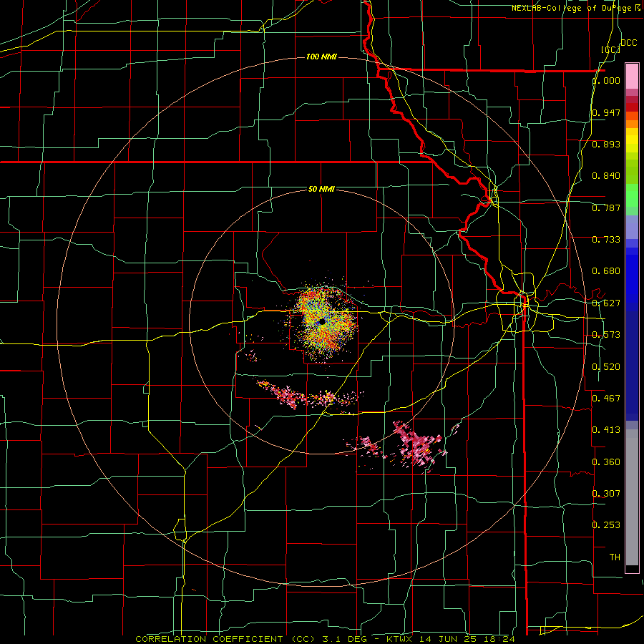Click the 0.467 scale value
The width and height of the screenshot is (644, 644).
pyautogui.click(x=607, y=398)
